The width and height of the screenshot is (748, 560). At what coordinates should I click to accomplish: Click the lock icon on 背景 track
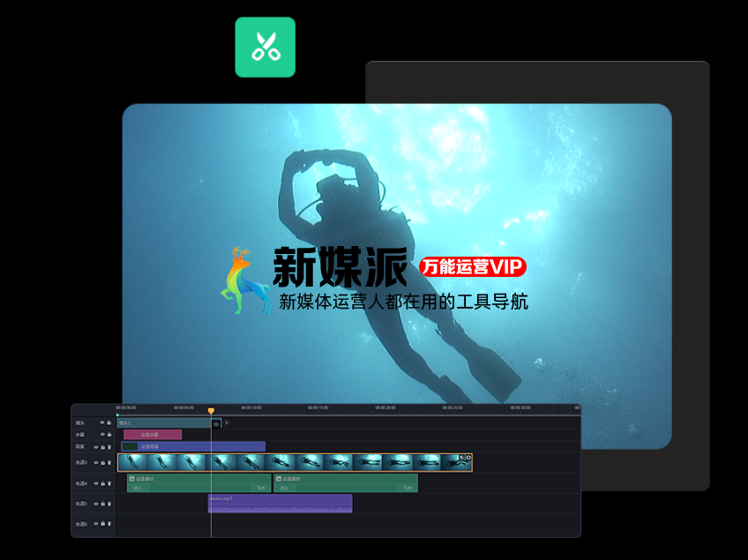point(102,447)
